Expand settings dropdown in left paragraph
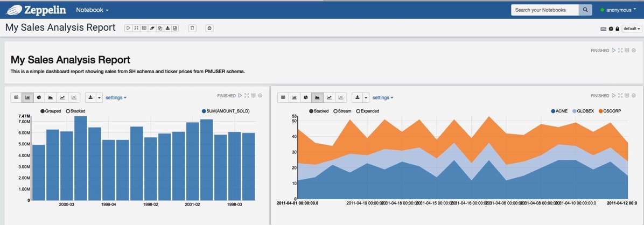 pyautogui.click(x=116, y=98)
